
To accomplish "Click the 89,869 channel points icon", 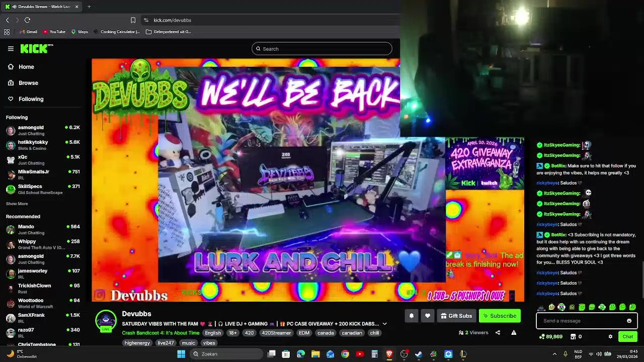I will [541, 337].
